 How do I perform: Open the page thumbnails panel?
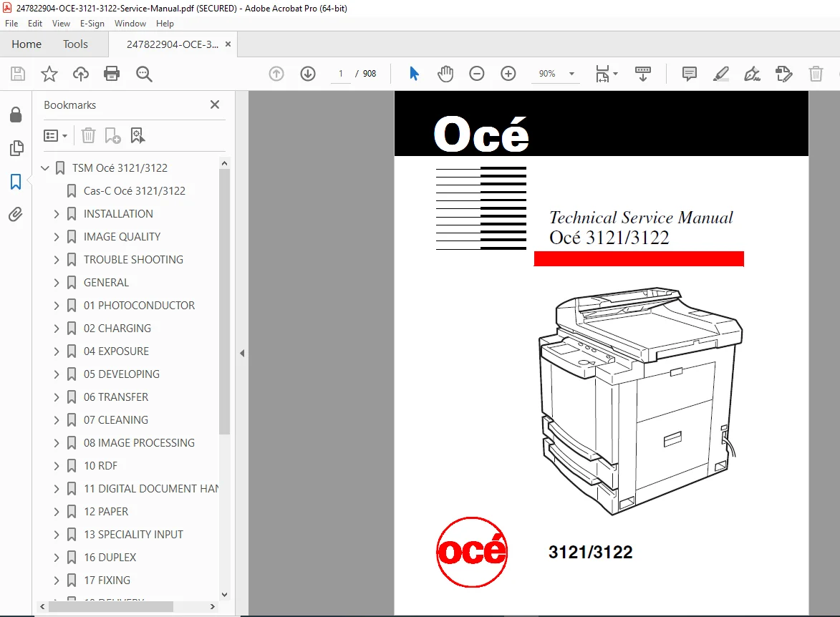tap(16, 148)
